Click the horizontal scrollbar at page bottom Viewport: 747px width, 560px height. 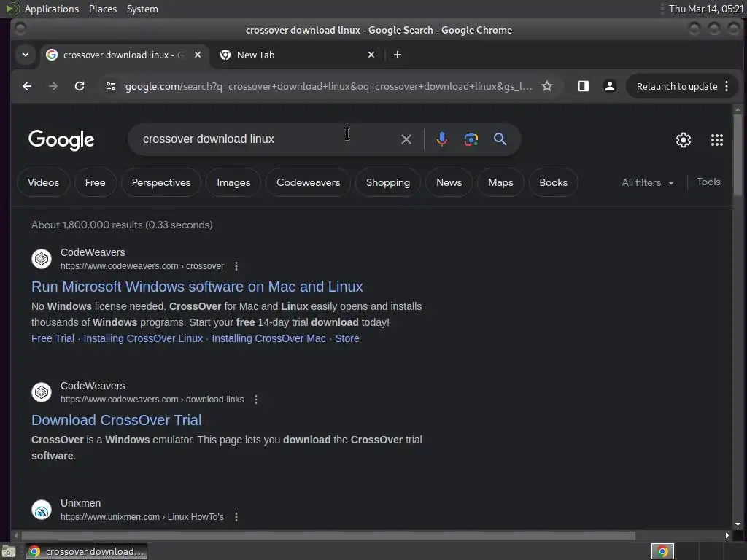(x=329, y=536)
